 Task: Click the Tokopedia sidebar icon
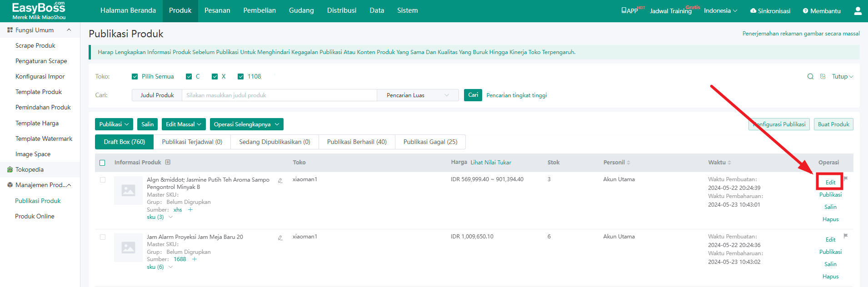point(10,169)
